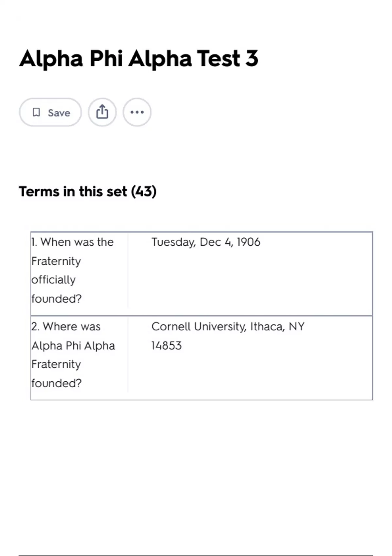Image resolution: width=392 pixels, height=556 pixels.
Task: Click the 'Terms in this set (43)' heading
Action: pyautogui.click(x=88, y=192)
